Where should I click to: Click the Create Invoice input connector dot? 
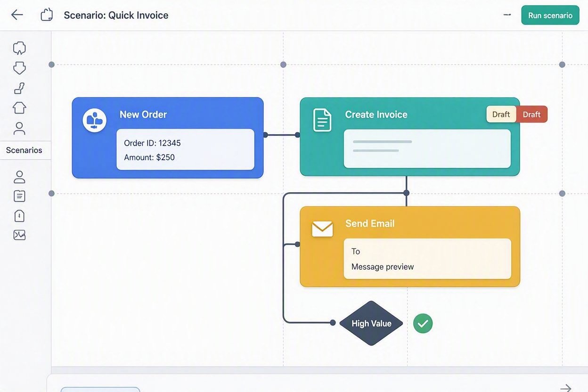[x=297, y=135]
